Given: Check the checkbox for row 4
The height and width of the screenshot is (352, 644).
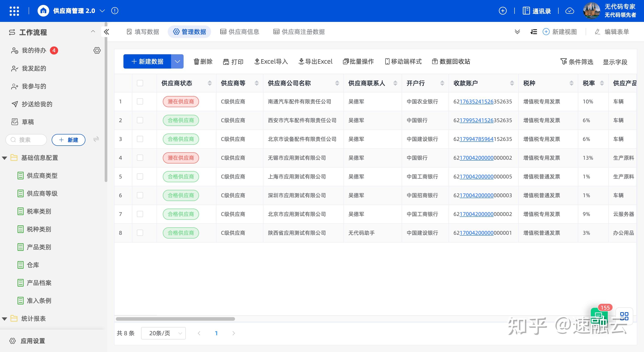Looking at the screenshot, I should pyautogui.click(x=140, y=158).
